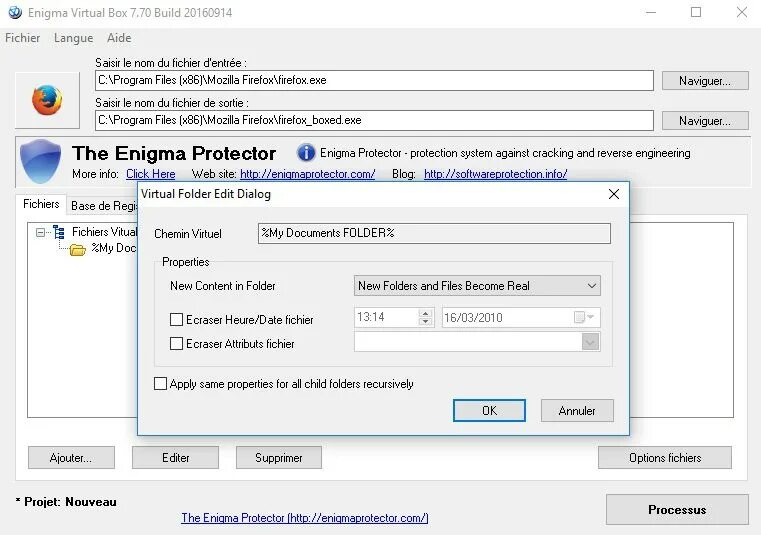Click the input file name field
761x535 pixels.
[374, 80]
